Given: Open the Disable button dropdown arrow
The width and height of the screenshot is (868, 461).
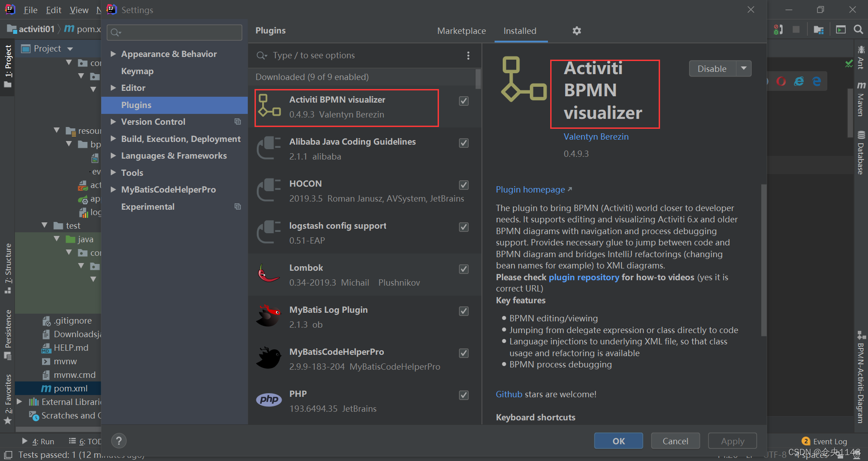Looking at the screenshot, I should pyautogui.click(x=744, y=69).
